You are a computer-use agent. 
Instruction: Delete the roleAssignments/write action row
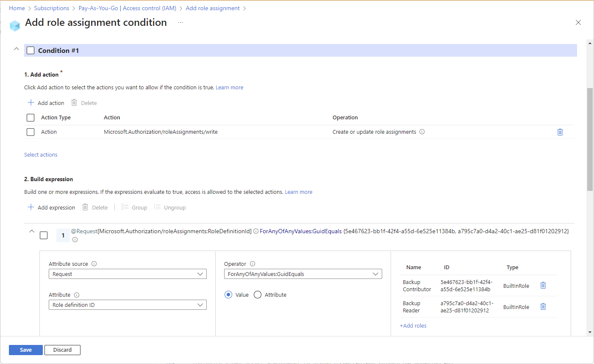pyautogui.click(x=560, y=132)
